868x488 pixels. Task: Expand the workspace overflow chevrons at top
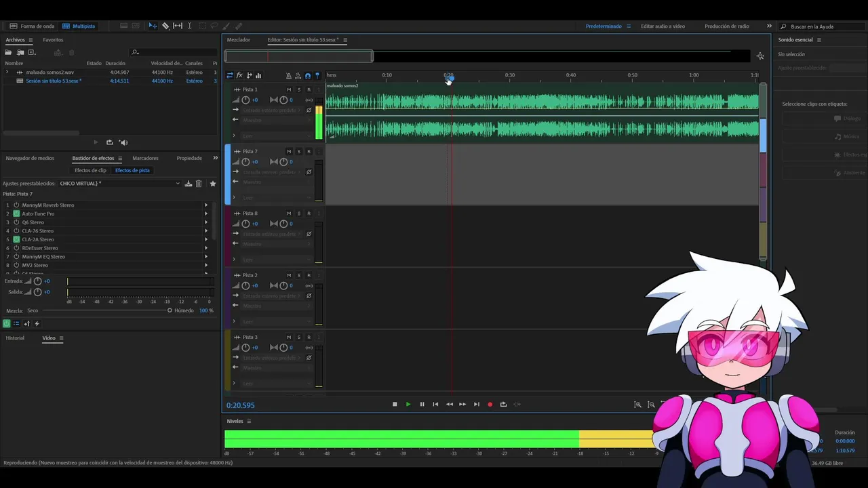click(x=769, y=26)
